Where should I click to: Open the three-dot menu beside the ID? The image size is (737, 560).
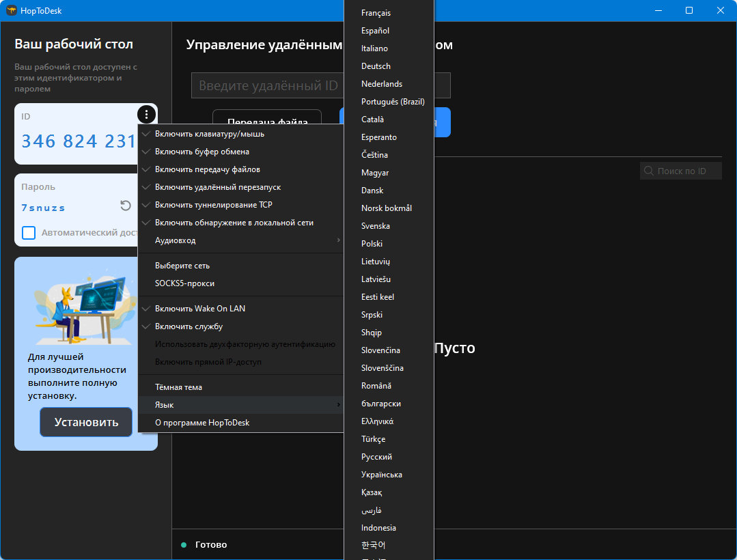146,114
